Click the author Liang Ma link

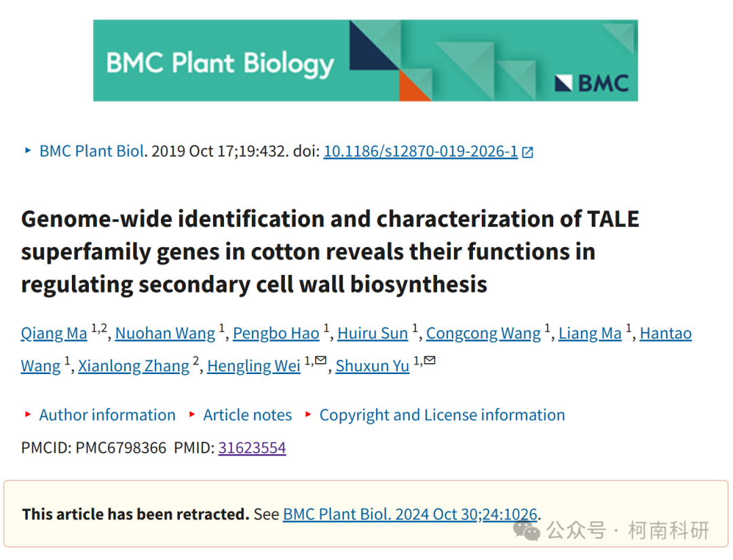590,333
